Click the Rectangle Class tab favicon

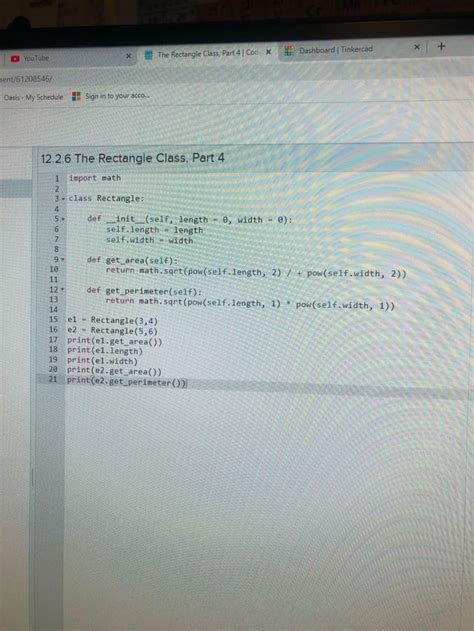149,55
